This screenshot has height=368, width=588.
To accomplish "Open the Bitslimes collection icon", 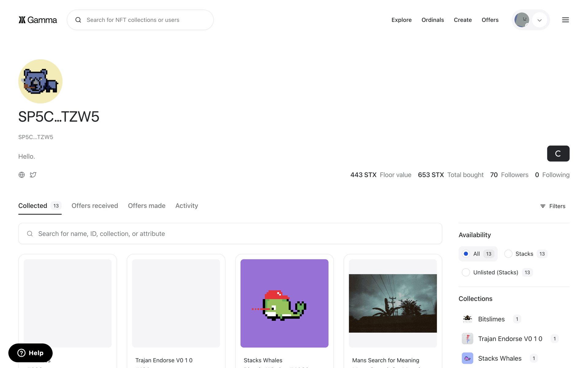I will [467, 319].
